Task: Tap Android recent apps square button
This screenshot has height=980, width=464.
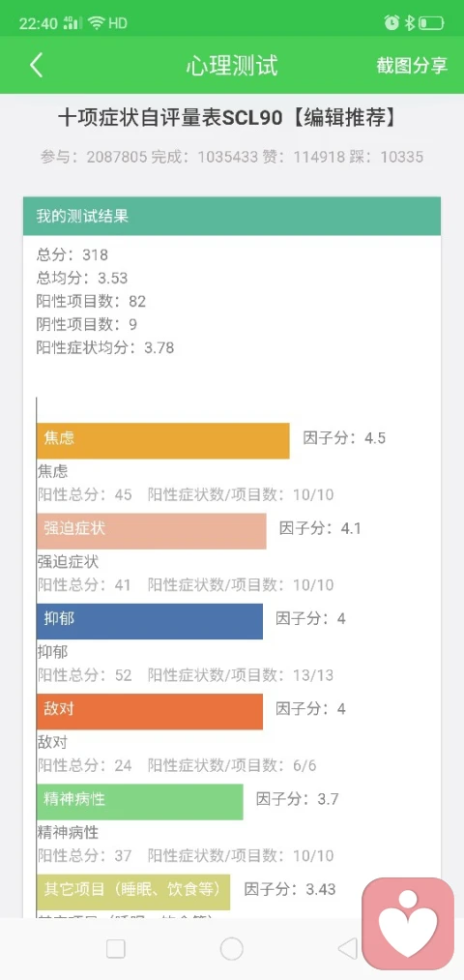Action: [116, 949]
